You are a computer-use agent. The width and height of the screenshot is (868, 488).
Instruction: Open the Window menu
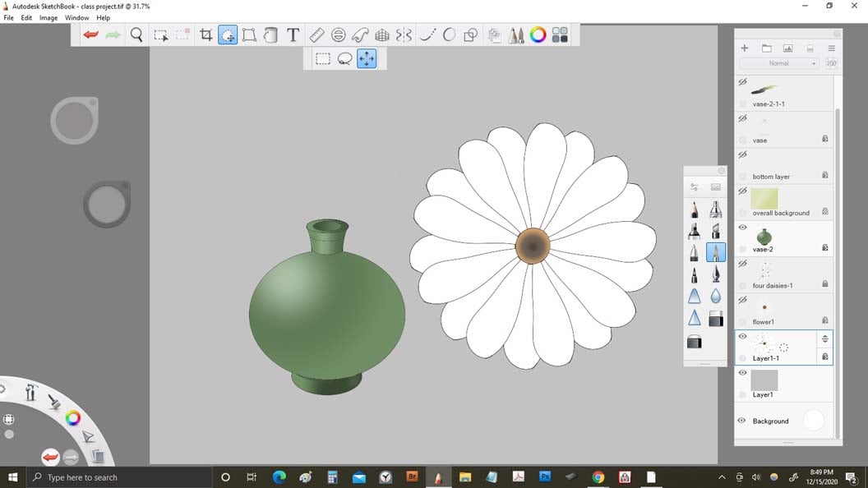point(77,18)
